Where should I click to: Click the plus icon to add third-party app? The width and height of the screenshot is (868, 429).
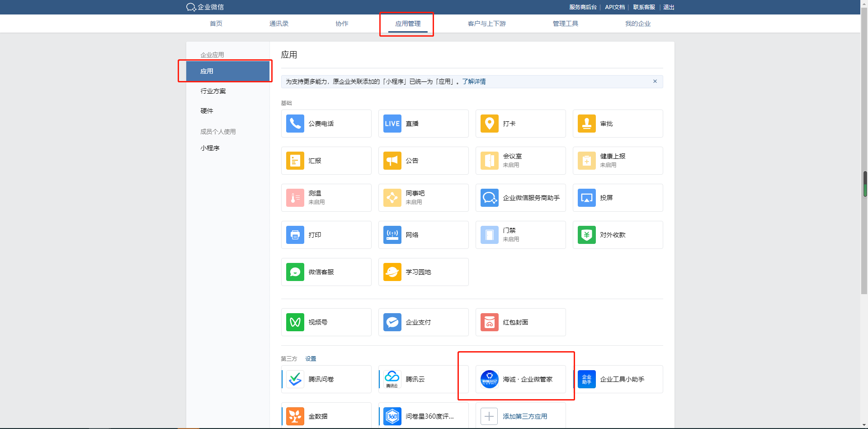(x=489, y=416)
